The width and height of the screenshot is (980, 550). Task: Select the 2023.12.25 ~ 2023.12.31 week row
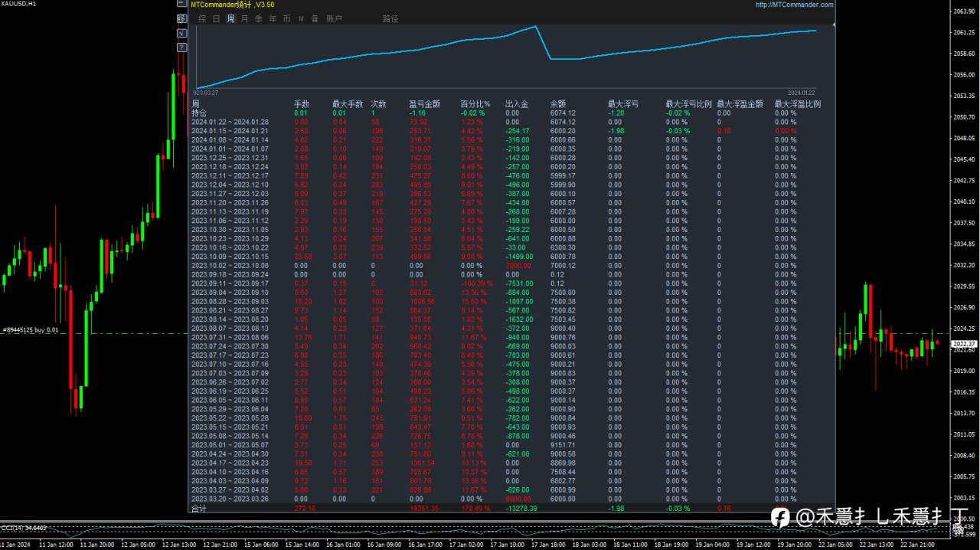511,158
